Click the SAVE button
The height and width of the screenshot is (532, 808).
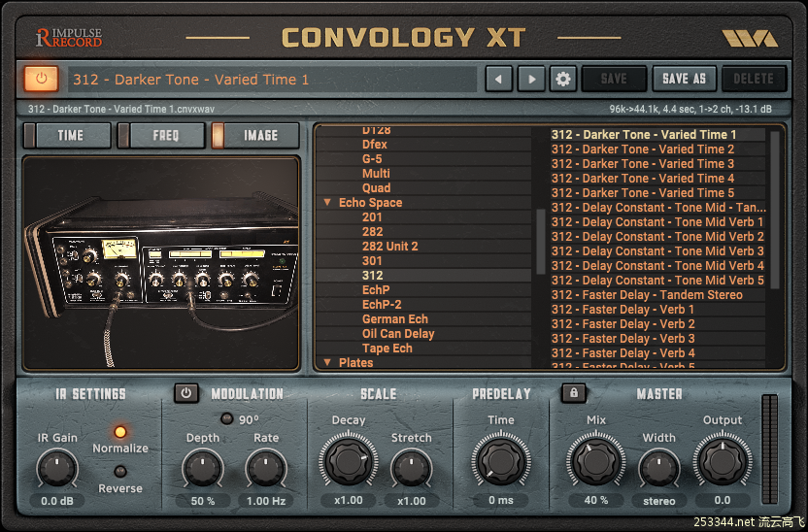(614, 80)
